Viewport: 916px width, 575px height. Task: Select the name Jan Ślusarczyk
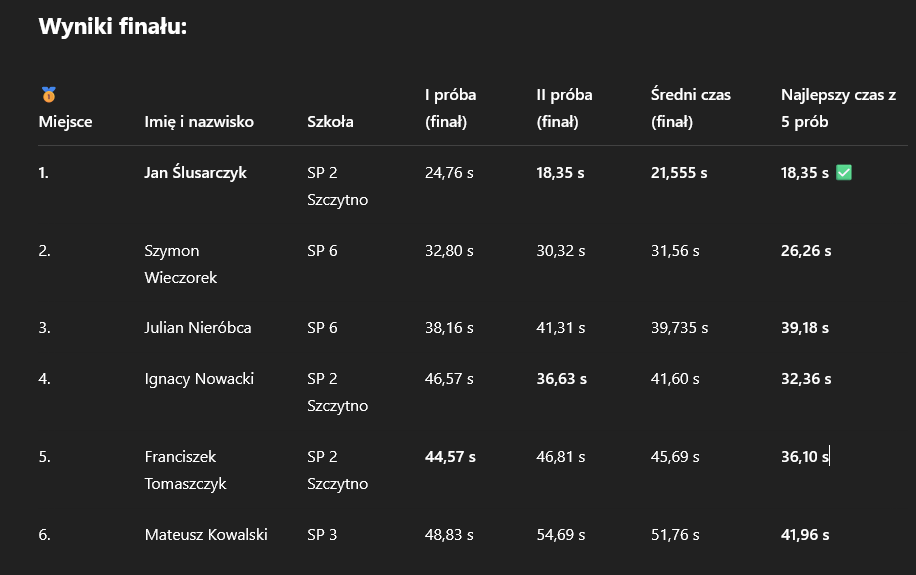pos(195,173)
